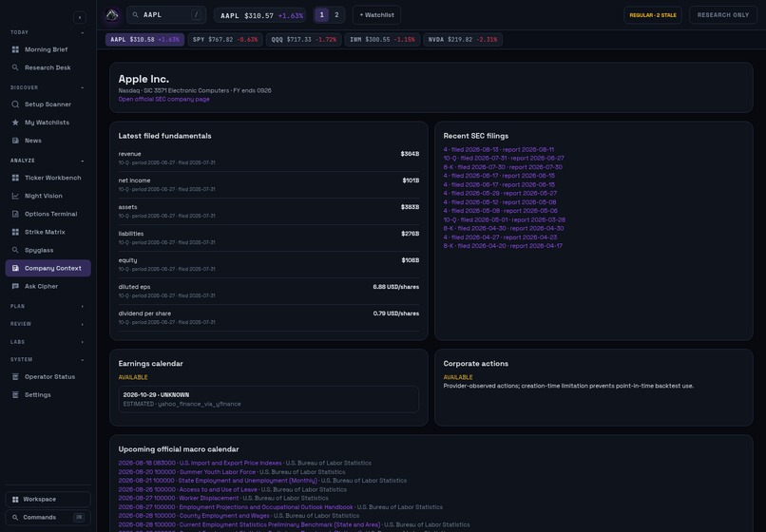Select pane toggle 2
The height and width of the screenshot is (532, 766).
[336, 15]
